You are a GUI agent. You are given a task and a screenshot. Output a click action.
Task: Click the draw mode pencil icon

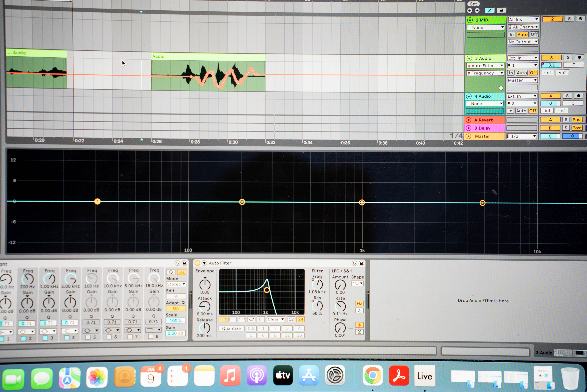(490, 10)
